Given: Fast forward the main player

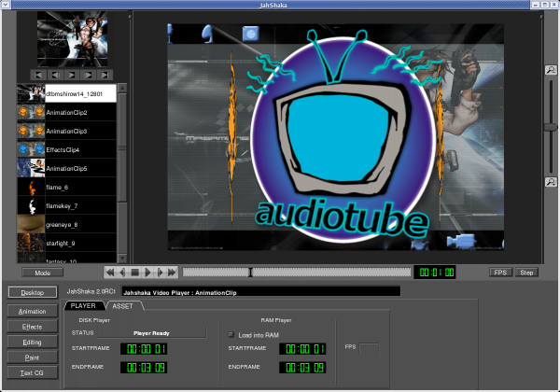Looking at the screenshot, I should click(x=172, y=273).
